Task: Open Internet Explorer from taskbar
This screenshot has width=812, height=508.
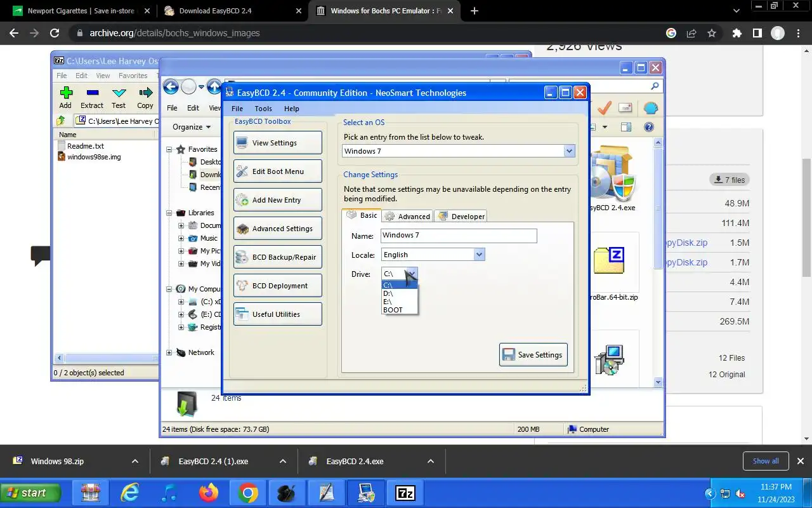Action: click(129, 493)
